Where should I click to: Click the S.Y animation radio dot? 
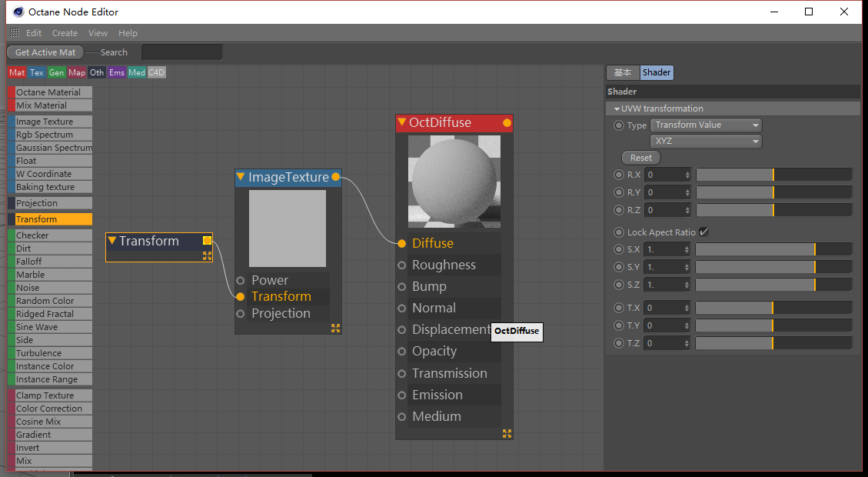click(x=619, y=267)
